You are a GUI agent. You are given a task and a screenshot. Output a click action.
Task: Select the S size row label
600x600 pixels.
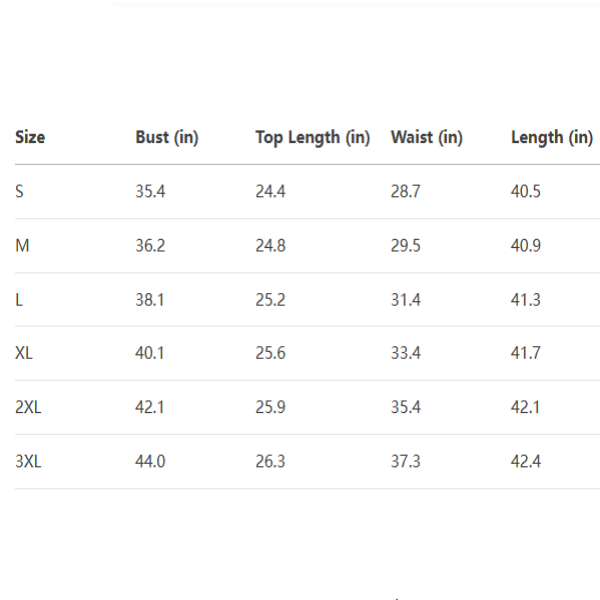pyautogui.click(x=20, y=191)
